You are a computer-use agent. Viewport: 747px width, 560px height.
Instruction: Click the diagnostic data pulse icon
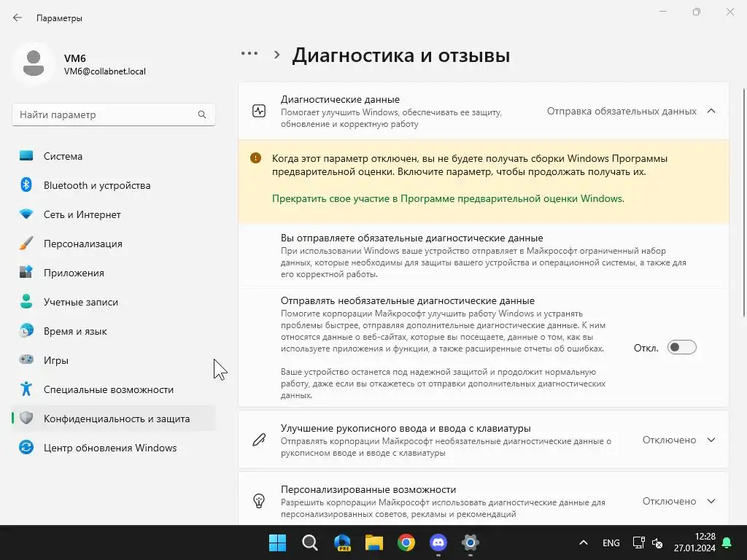(259, 111)
